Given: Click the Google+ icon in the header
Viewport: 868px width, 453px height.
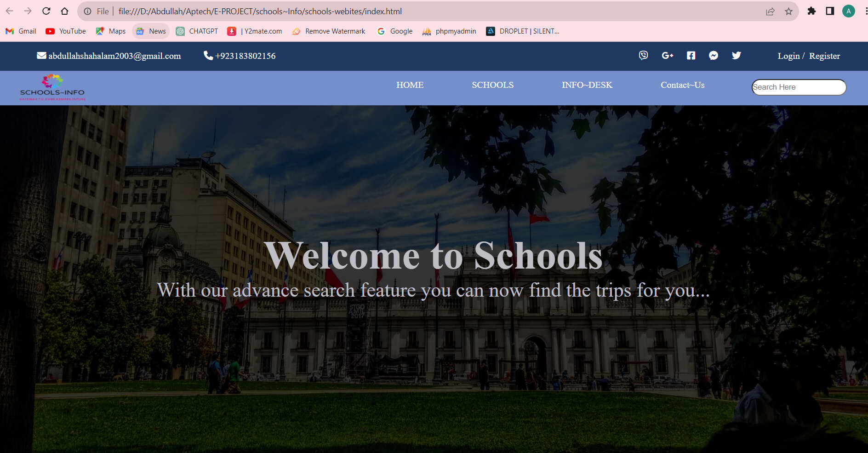Looking at the screenshot, I should coord(667,56).
